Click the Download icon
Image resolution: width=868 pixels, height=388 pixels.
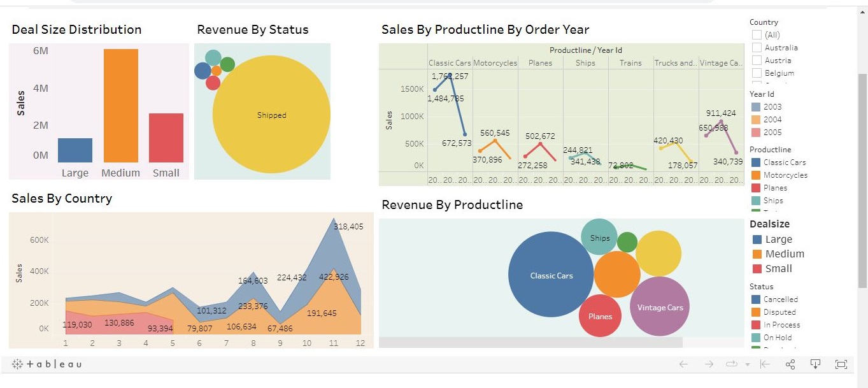(815, 364)
